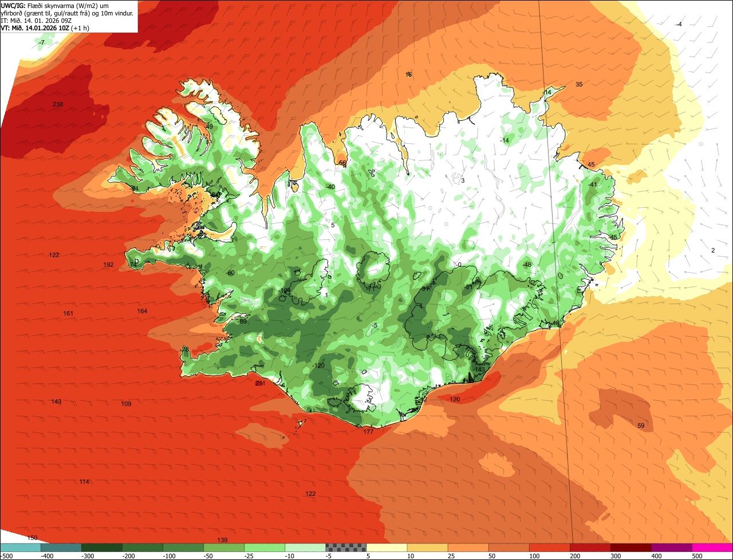The width and height of the screenshot is (733, 560).
Task: Click the 50 to 100 orange legend swatch
Action: (x=508, y=547)
